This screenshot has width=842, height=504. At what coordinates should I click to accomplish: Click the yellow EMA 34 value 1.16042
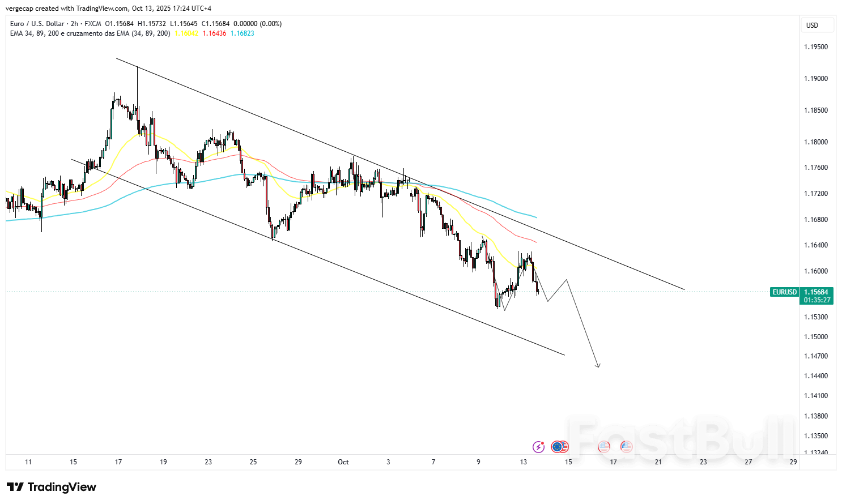[x=186, y=33]
